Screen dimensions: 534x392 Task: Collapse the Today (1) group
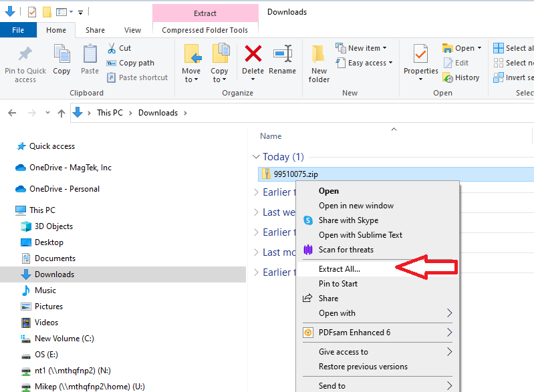pos(256,156)
